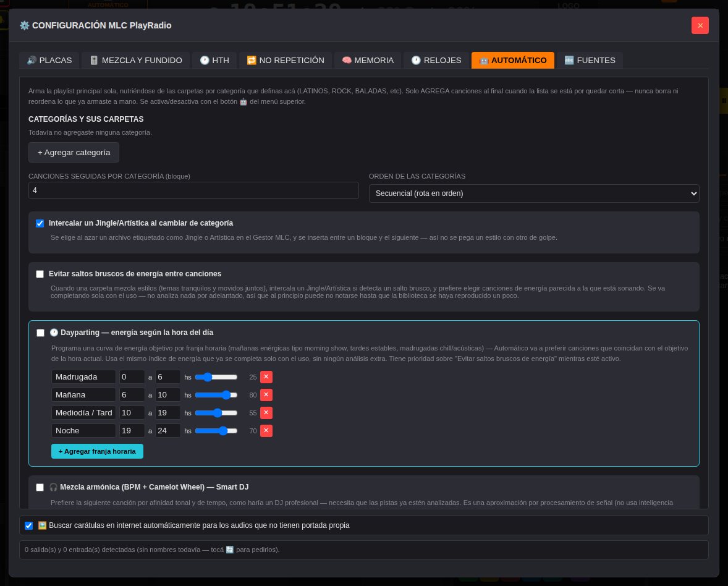
Task: Open the FUENTES tab
Action: [590, 61]
